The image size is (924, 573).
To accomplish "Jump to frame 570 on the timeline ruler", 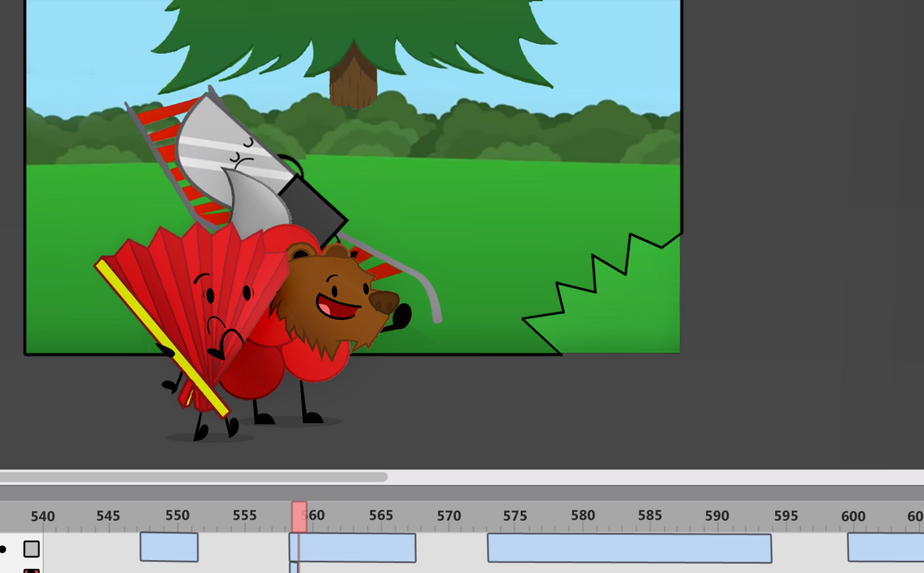I will [449, 516].
